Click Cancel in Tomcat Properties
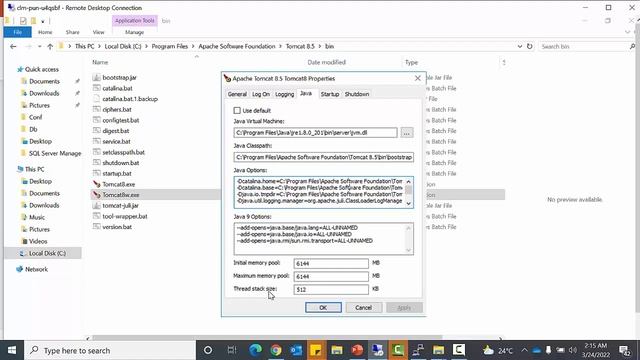Viewport: 640px width, 360px height. (x=363, y=307)
